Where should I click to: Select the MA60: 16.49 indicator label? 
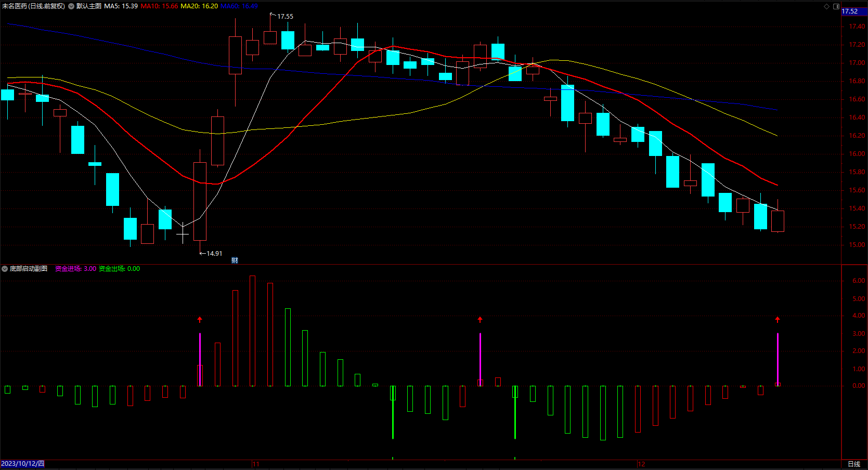(x=239, y=6)
